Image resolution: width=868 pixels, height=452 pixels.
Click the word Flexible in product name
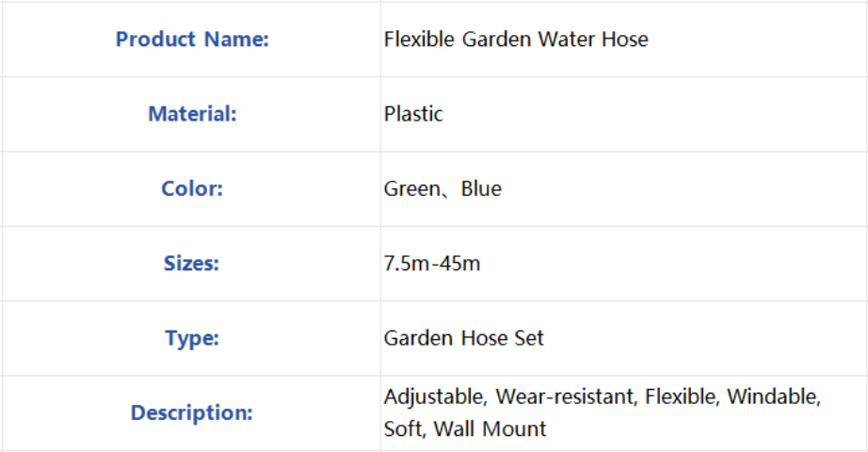tap(419, 40)
